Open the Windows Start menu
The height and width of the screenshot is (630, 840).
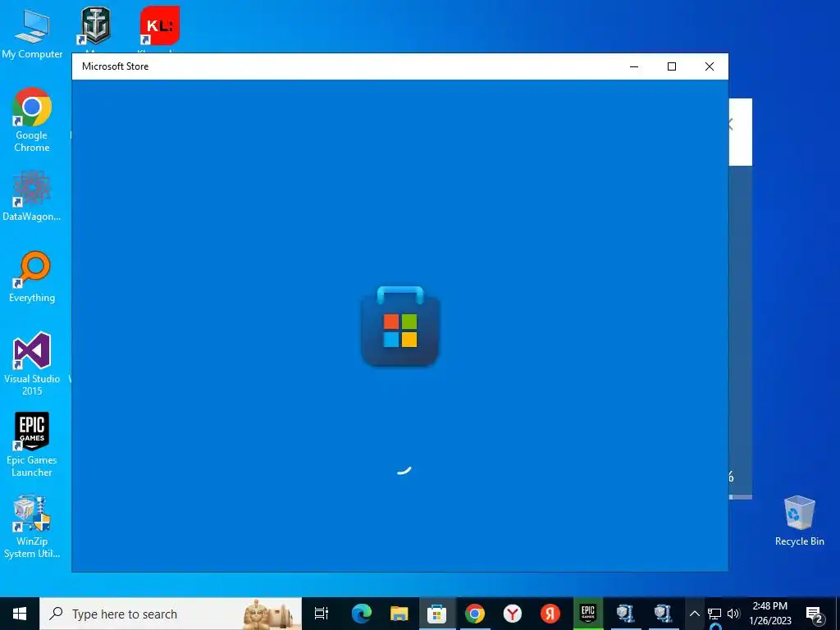[20, 614]
